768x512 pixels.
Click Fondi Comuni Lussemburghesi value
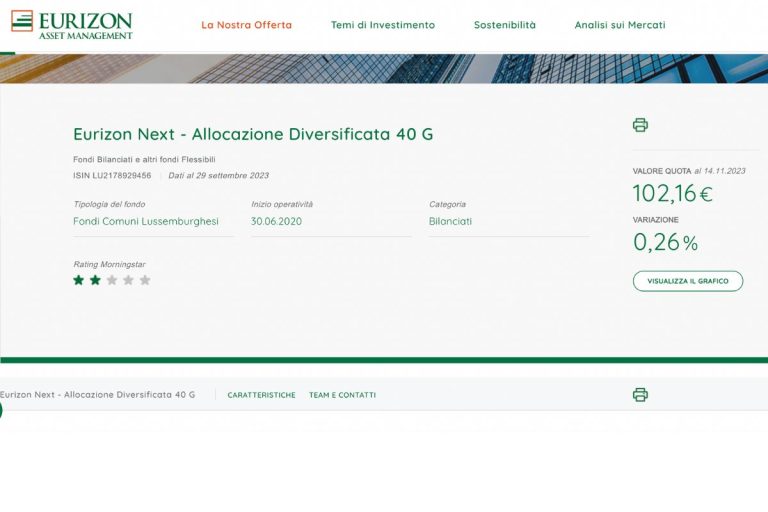pyautogui.click(x=145, y=221)
